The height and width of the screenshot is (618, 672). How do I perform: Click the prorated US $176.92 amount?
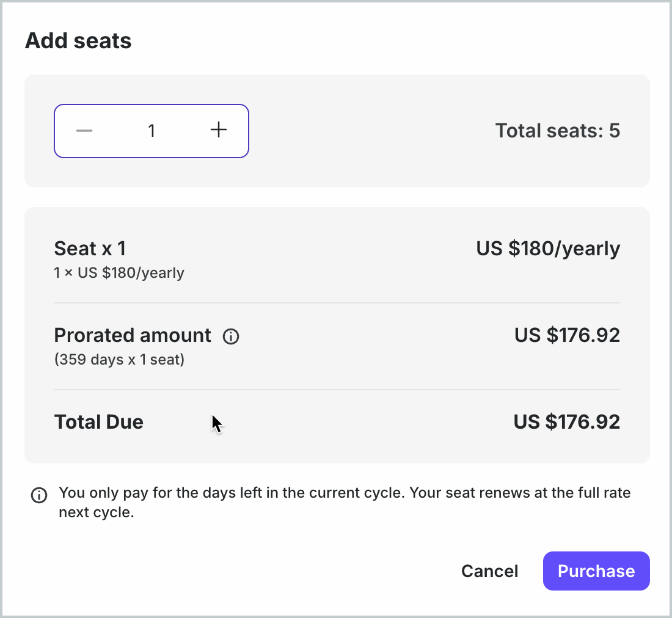point(567,335)
